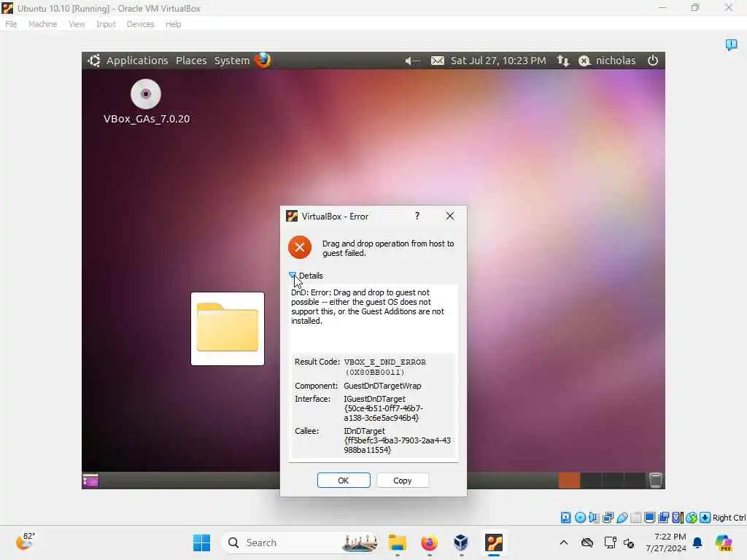Viewport: 747px width, 560px height.
Task: Click the Sat Jul 27 clock in panel
Action: tap(498, 61)
